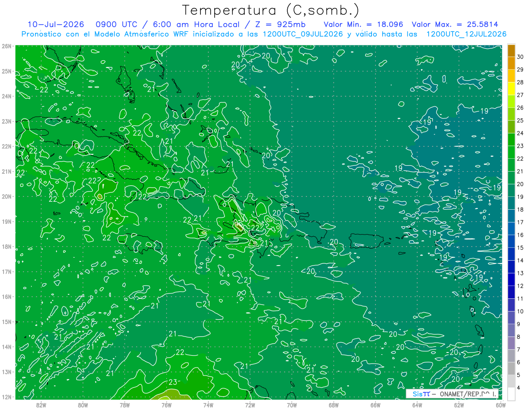Pick the yellow swatch between 27 and 28
The width and height of the screenshot is (532, 411).
(x=511, y=89)
